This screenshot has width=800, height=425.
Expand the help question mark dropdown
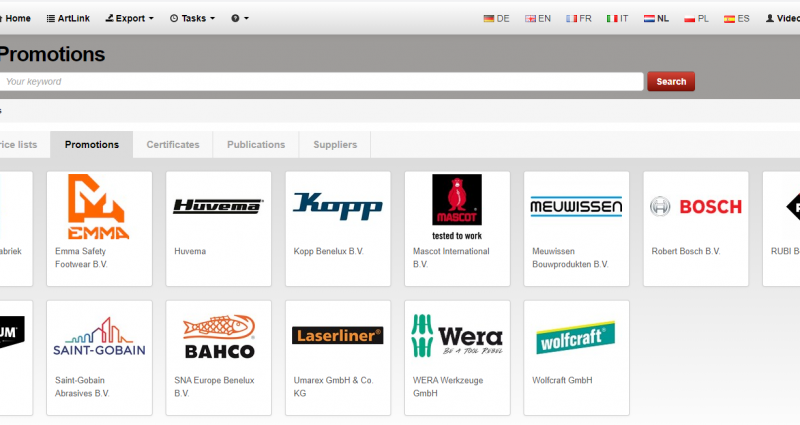tap(240, 18)
